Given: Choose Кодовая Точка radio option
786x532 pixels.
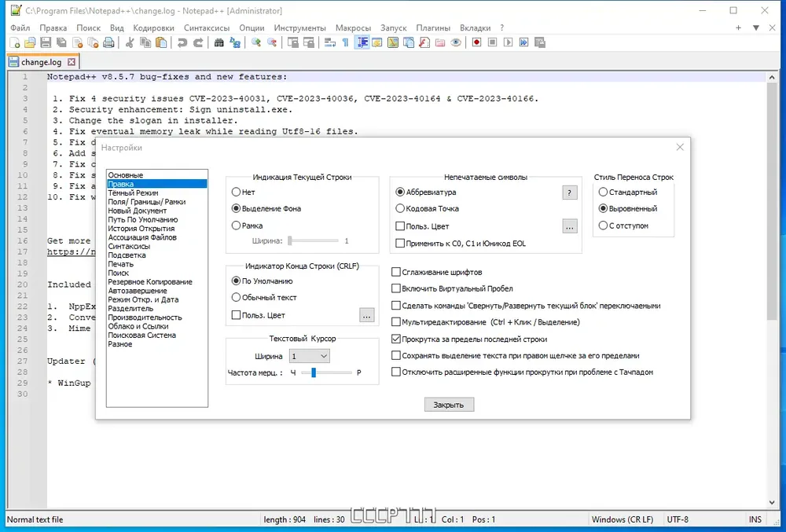Looking at the screenshot, I should (400, 208).
